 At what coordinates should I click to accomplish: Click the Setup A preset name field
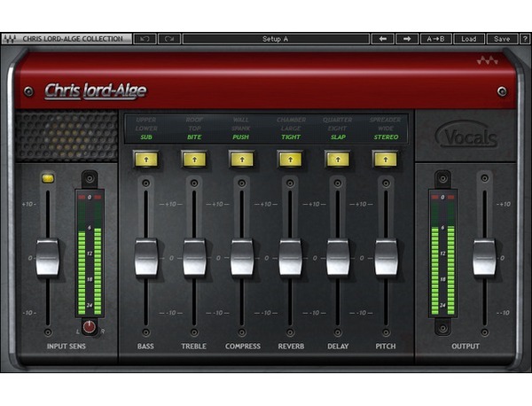[x=276, y=39]
